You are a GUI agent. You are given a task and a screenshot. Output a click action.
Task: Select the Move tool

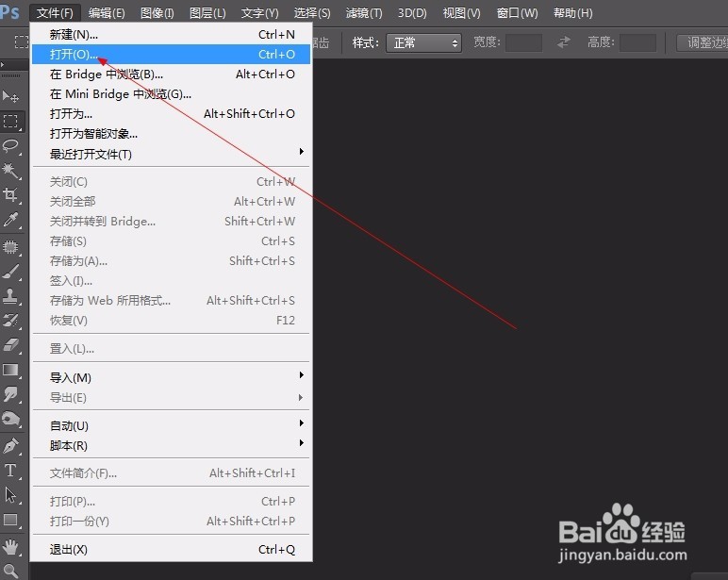[x=10, y=96]
